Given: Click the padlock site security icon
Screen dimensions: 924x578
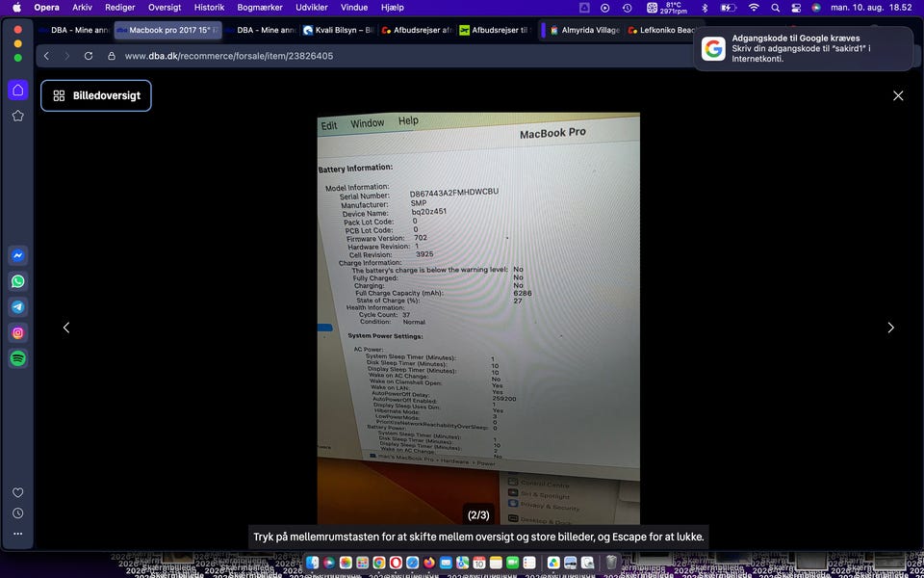Looking at the screenshot, I should (x=112, y=56).
